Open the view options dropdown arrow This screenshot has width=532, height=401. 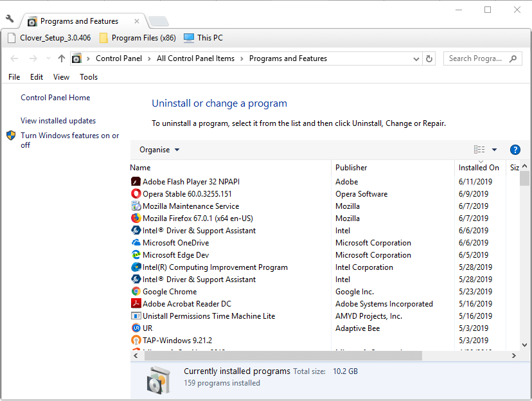coord(494,150)
